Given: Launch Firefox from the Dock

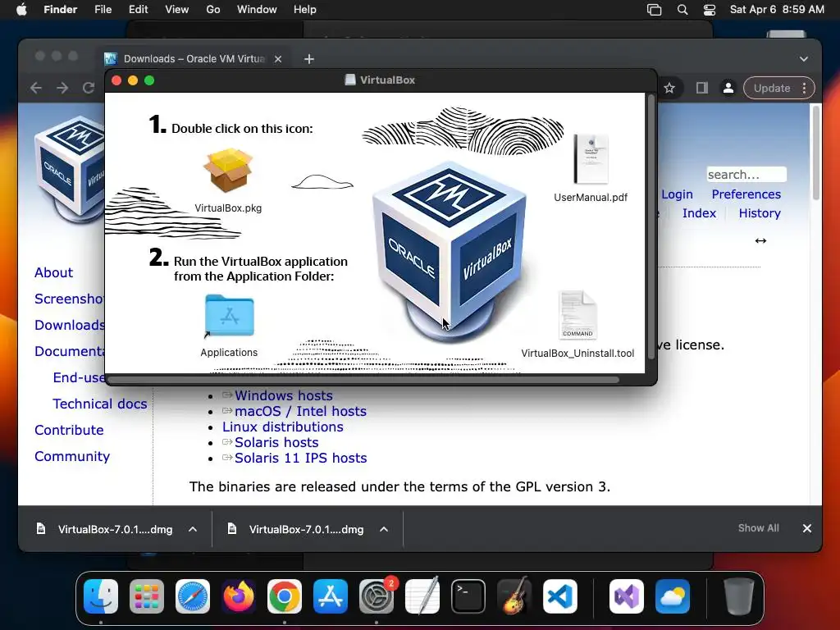Looking at the screenshot, I should [239, 596].
